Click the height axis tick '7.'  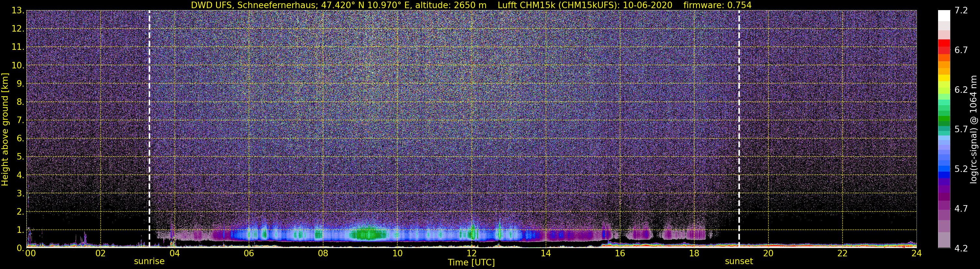point(20,120)
